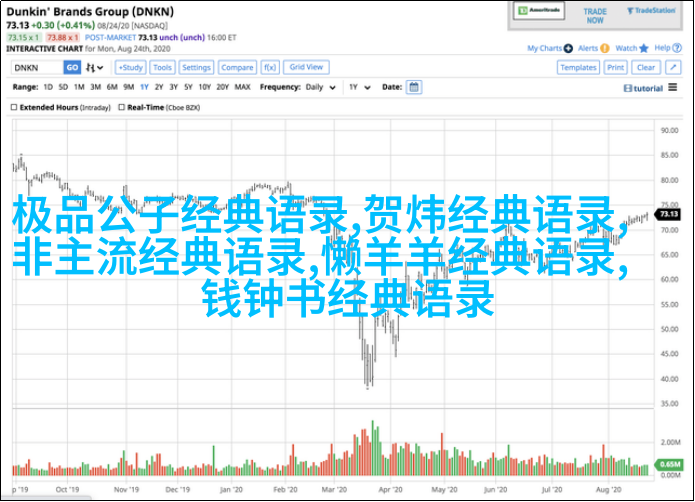The image size is (695, 502).
Task: Select the 3M range
Action: [96, 87]
